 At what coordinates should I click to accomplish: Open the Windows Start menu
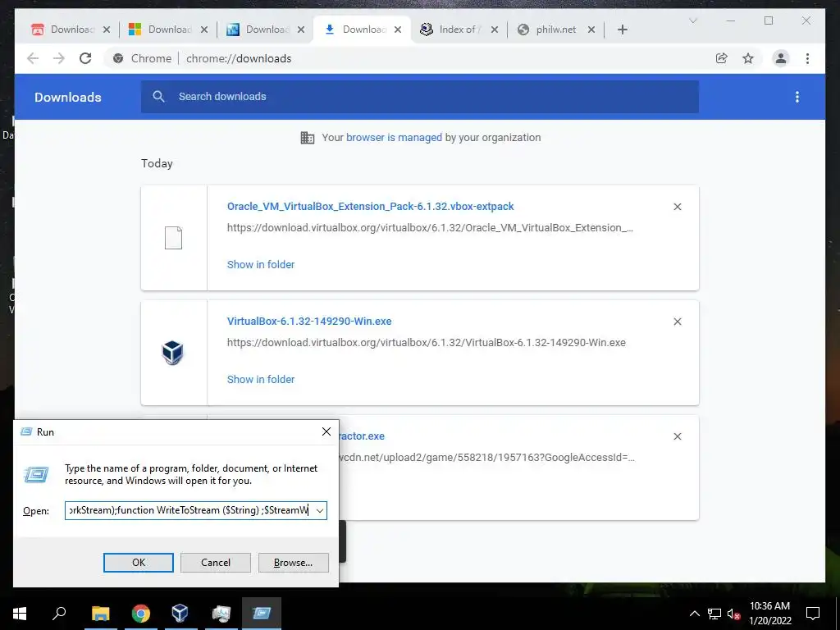pyautogui.click(x=20, y=614)
